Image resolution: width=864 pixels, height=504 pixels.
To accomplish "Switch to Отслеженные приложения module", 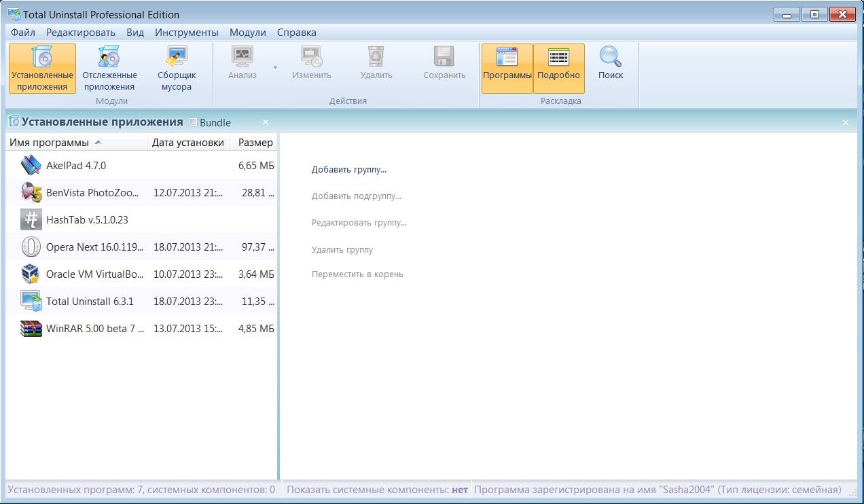I will (109, 69).
